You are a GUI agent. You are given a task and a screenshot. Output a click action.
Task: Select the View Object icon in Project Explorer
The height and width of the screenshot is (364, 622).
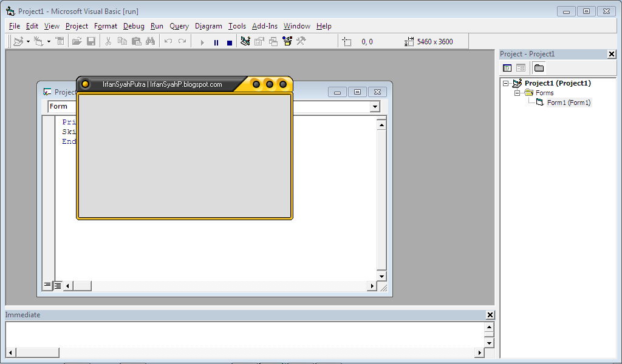click(x=521, y=68)
